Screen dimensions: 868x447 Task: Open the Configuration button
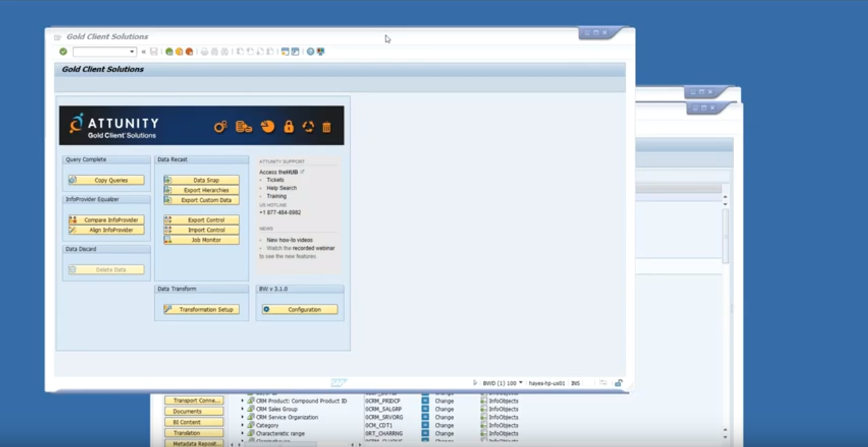(x=300, y=309)
